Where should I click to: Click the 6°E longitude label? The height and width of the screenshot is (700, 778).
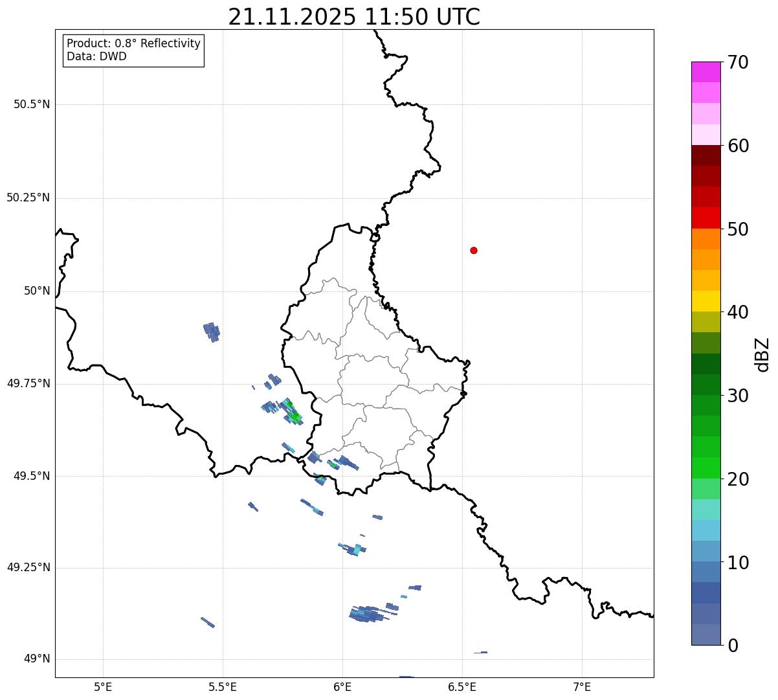[342, 687]
